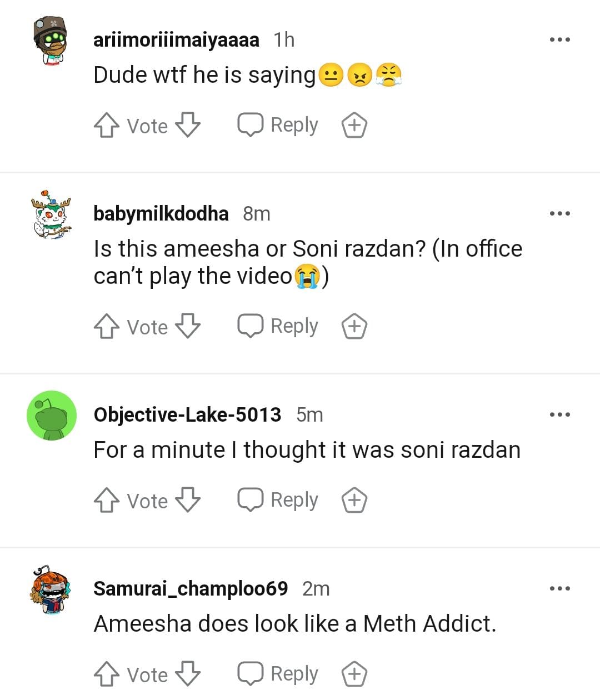Upvote Samurai_champloo69's comment
Screen dimensions: 600x700
[x=106, y=674]
